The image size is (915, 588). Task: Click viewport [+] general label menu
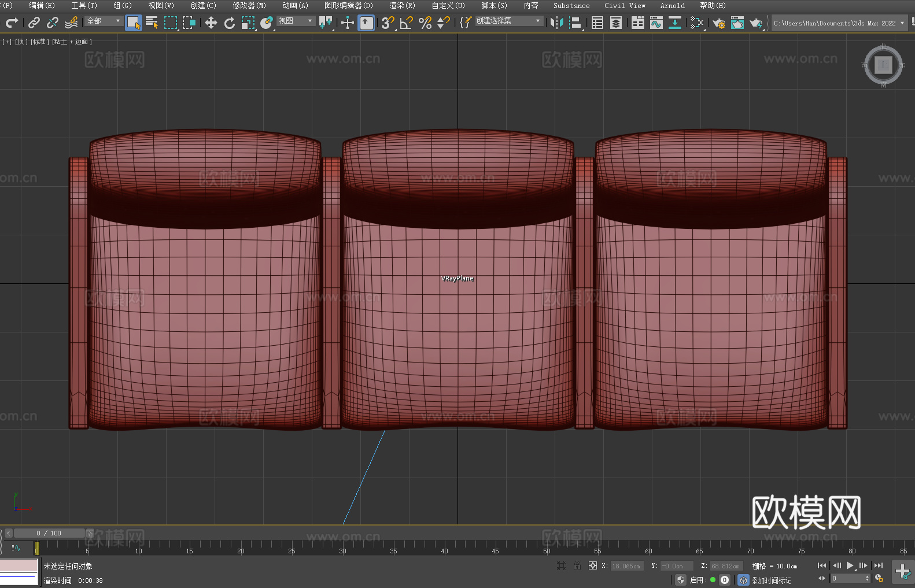point(7,42)
